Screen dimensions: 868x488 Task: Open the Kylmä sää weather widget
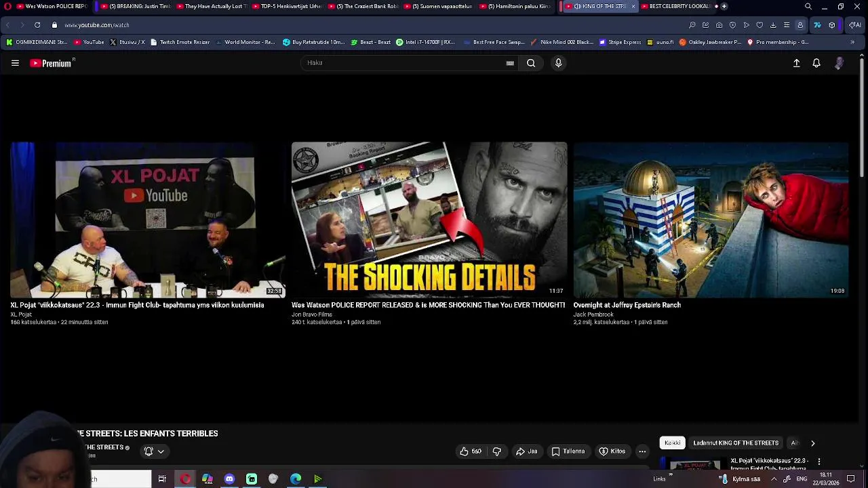(741, 479)
